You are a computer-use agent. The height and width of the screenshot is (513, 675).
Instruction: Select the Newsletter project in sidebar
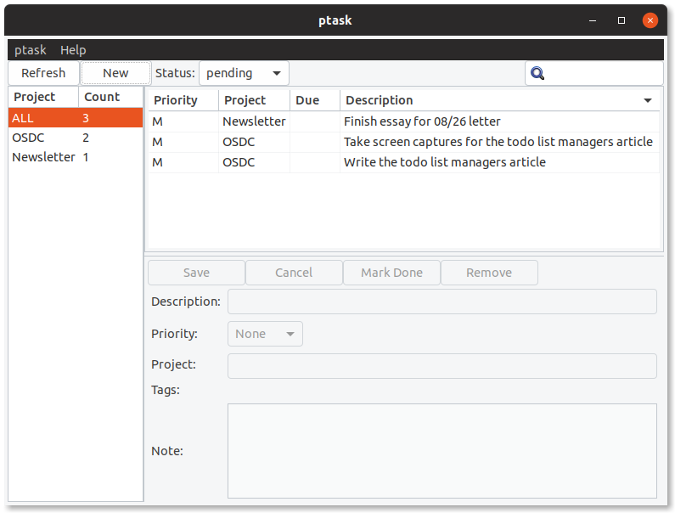[43, 157]
